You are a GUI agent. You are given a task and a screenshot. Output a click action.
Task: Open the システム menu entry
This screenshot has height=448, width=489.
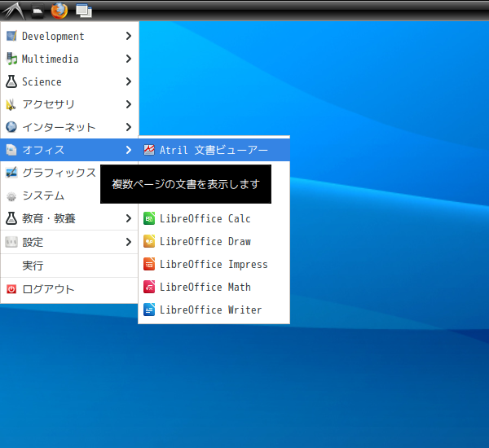[x=69, y=195]
